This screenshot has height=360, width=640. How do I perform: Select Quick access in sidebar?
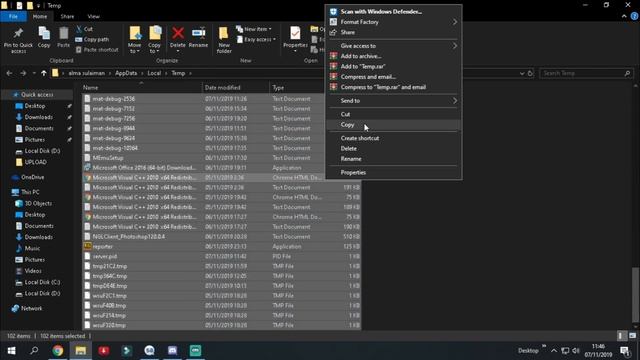37,95
